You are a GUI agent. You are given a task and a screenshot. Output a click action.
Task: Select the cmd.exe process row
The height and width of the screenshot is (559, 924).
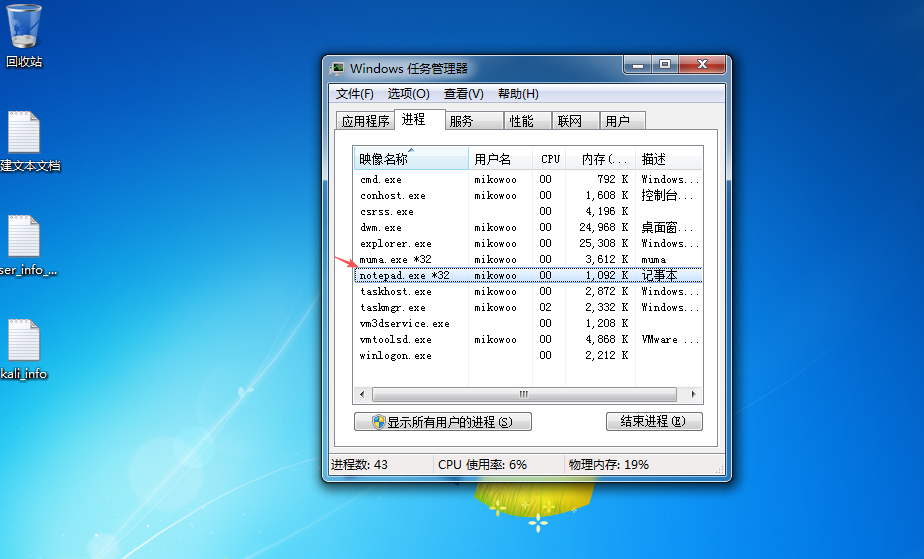[528, 179]
